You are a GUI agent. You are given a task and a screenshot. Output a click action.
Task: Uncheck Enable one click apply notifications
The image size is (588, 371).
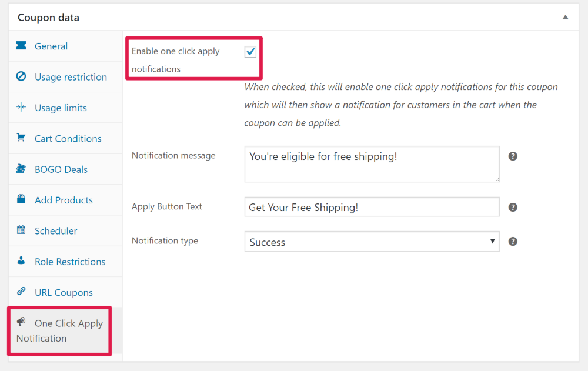tap(250, 52)
